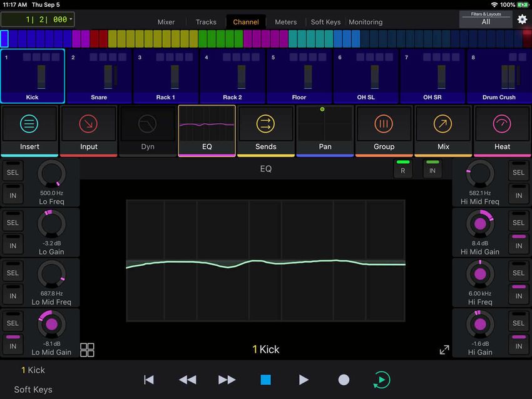Viewport: 532px width, 399px height.
Task: Select SEL for Lo Mid Gain
Action: tap(13, 321)
